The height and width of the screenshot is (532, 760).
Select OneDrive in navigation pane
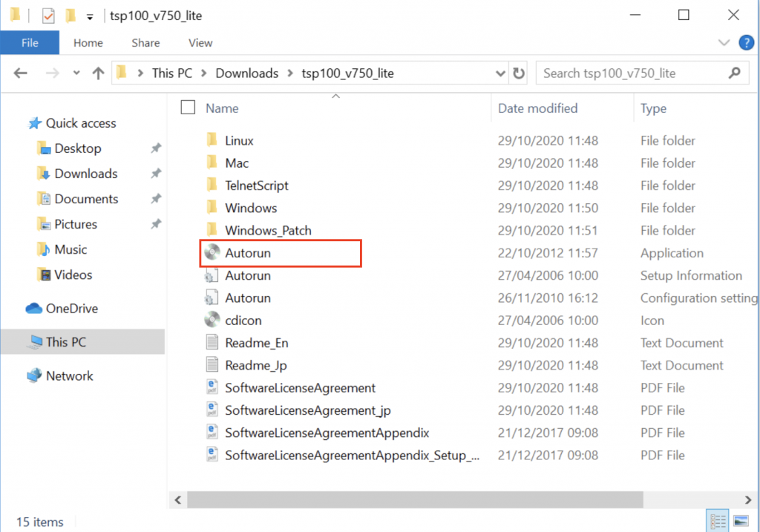tap(72, 308)
